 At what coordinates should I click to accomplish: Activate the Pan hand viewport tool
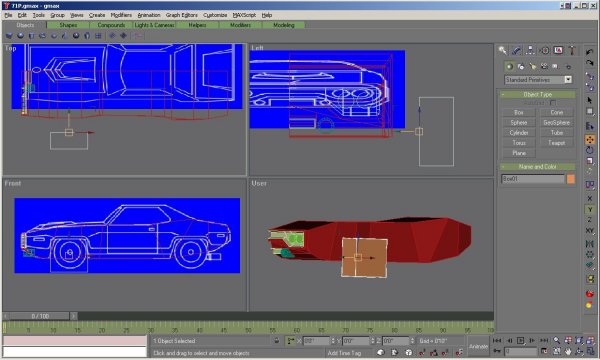click(x=568, y=351)
